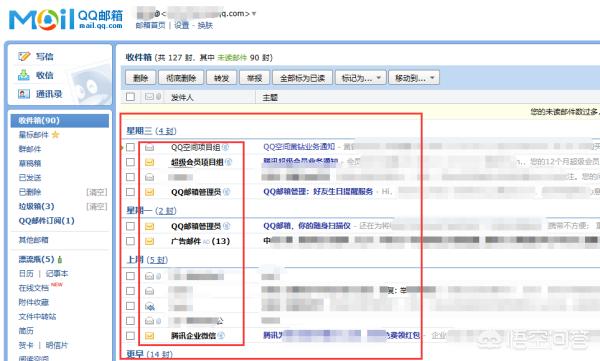Collapse the 星期三 (4 封) group
The height and width of the screenshot is (361, 600).
(151, 131)
